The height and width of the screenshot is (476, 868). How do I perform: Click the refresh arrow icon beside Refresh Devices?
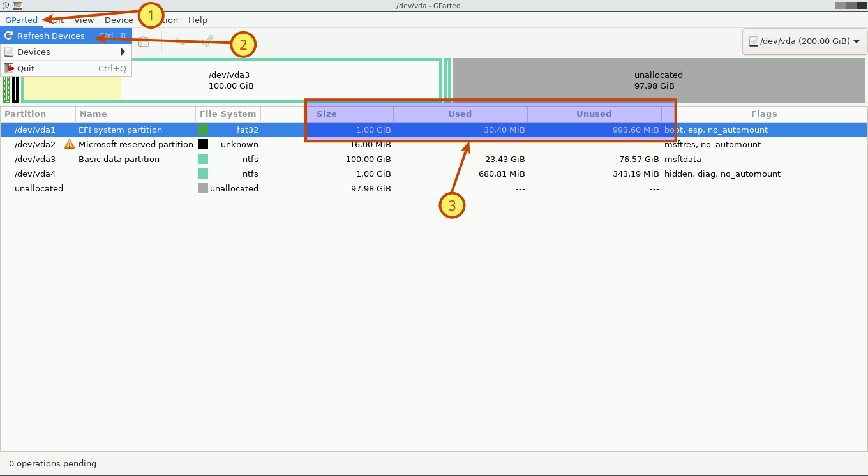(x=9, y=36)
